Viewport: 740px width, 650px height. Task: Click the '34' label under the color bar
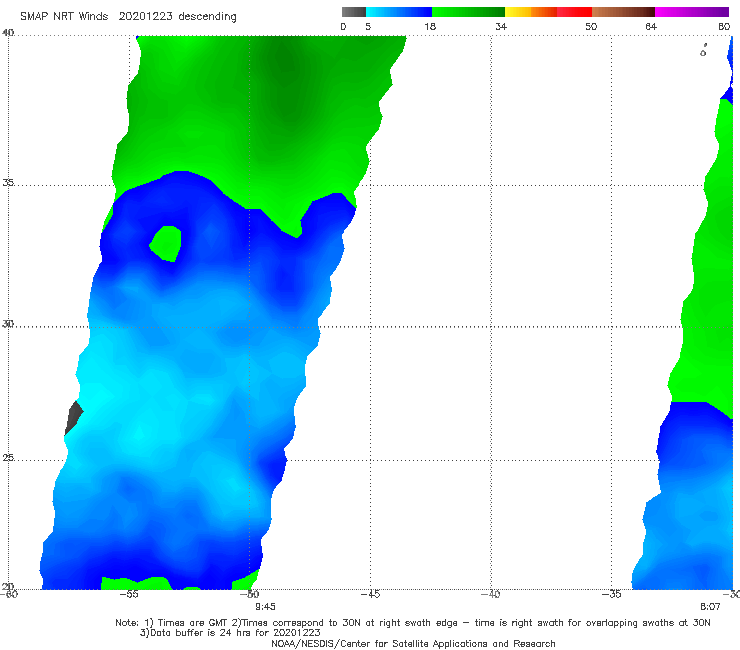501,26
